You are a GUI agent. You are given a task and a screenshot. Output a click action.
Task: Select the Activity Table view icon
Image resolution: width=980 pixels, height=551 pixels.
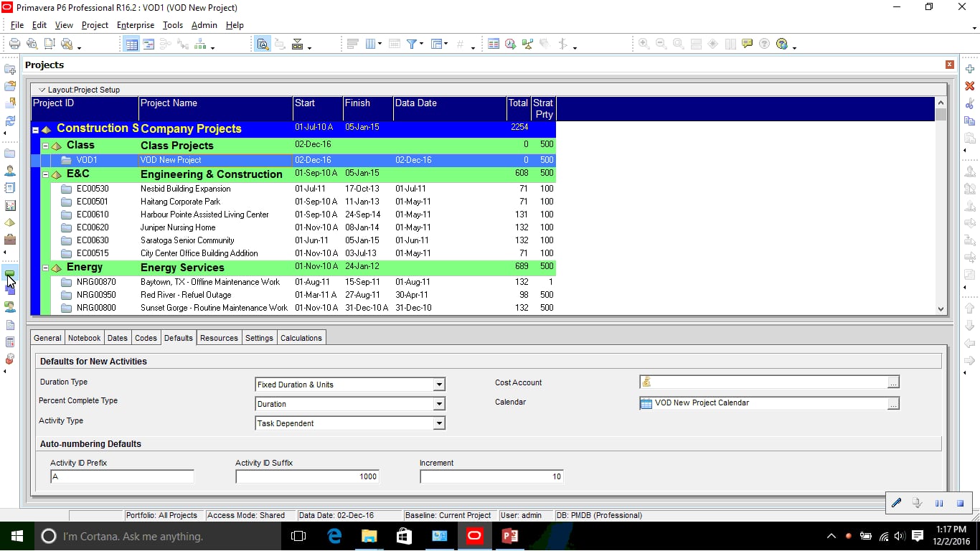[x=131, y=44]
